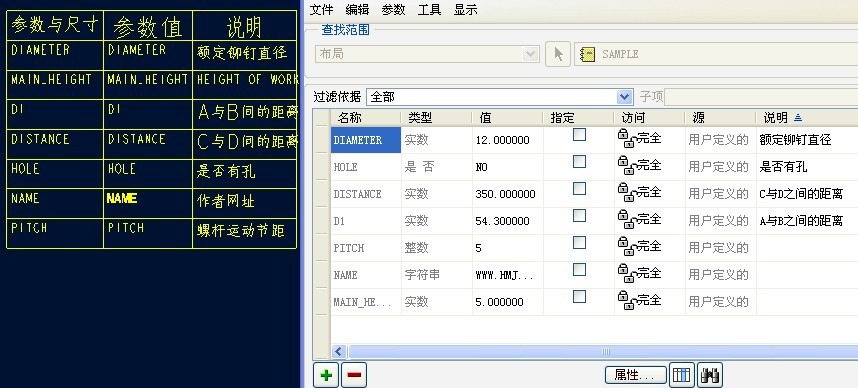Select the PITCH value 5 cell
Screen dimensions: 858x388
pyautogui.click(x=508, y=247)
